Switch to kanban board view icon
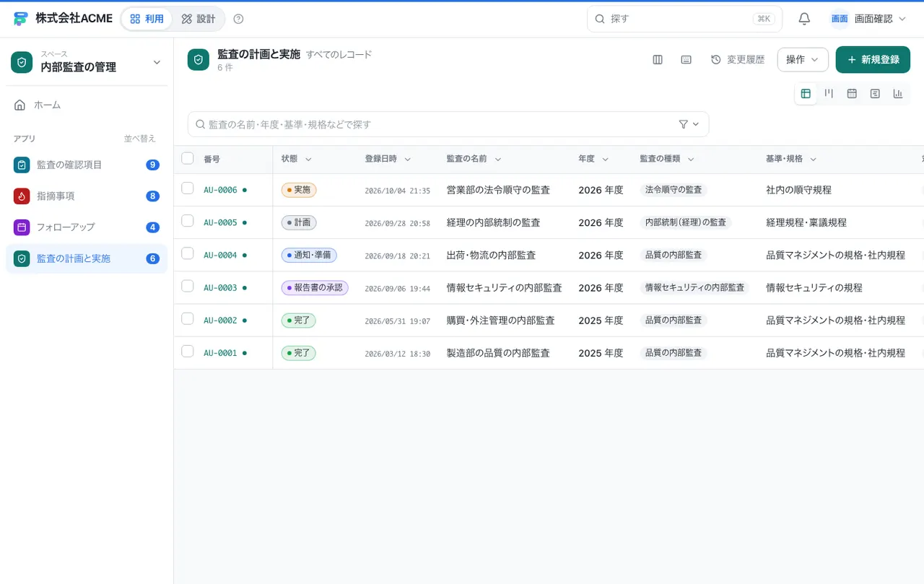This screenshot has height=584, width=924. click(x=829, y=94)
